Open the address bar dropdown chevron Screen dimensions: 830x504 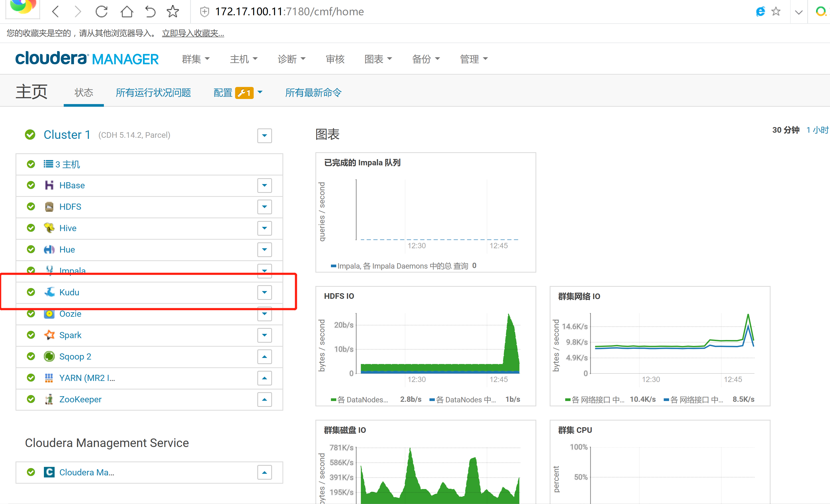(798, 13)
